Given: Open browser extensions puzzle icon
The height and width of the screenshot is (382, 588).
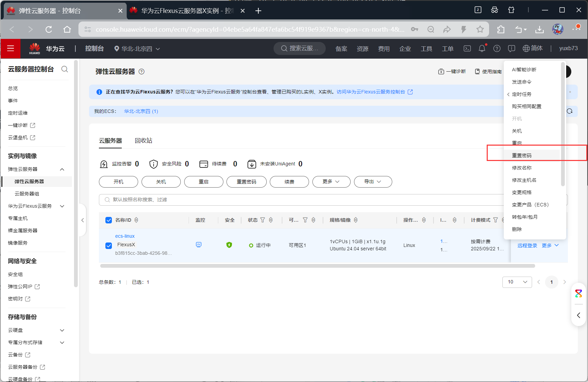Looking at the screenshot, I should pos(501,29).
